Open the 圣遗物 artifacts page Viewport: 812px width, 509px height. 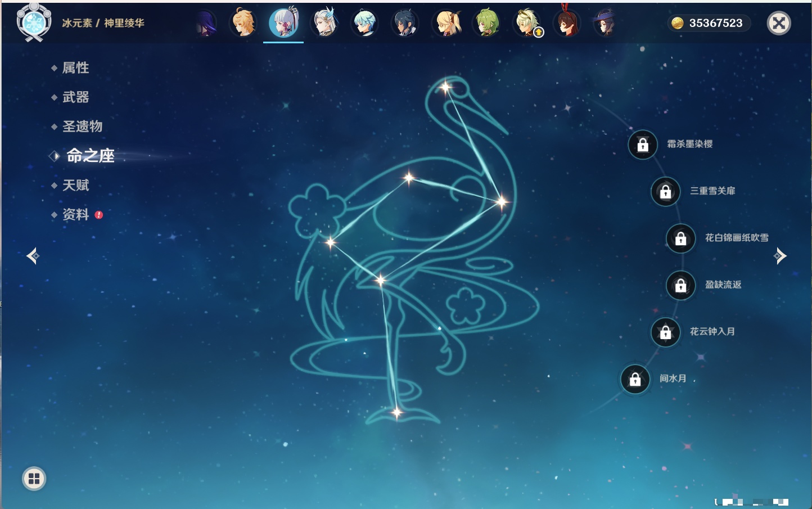tap(82, 127)
